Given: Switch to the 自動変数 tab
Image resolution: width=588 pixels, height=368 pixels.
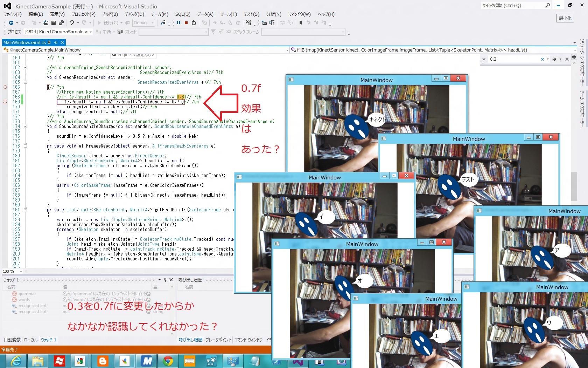Looking at the screenshot, I should tap(12, 340).
